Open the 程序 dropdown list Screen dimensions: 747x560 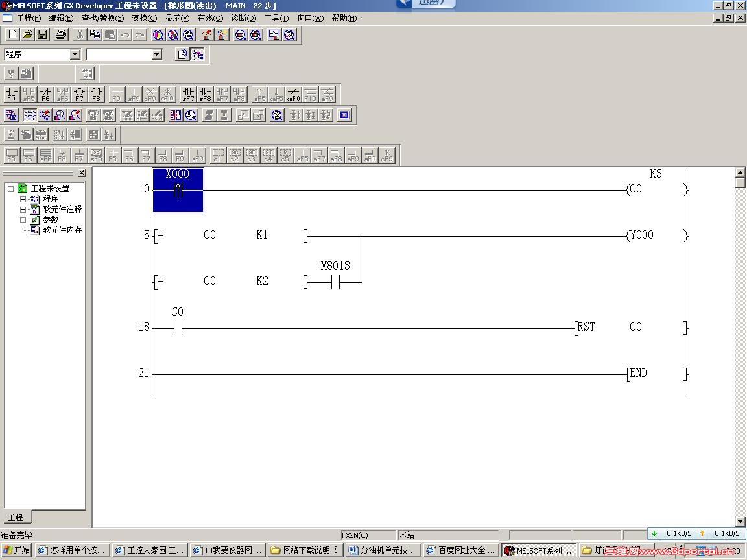(75, 54)
